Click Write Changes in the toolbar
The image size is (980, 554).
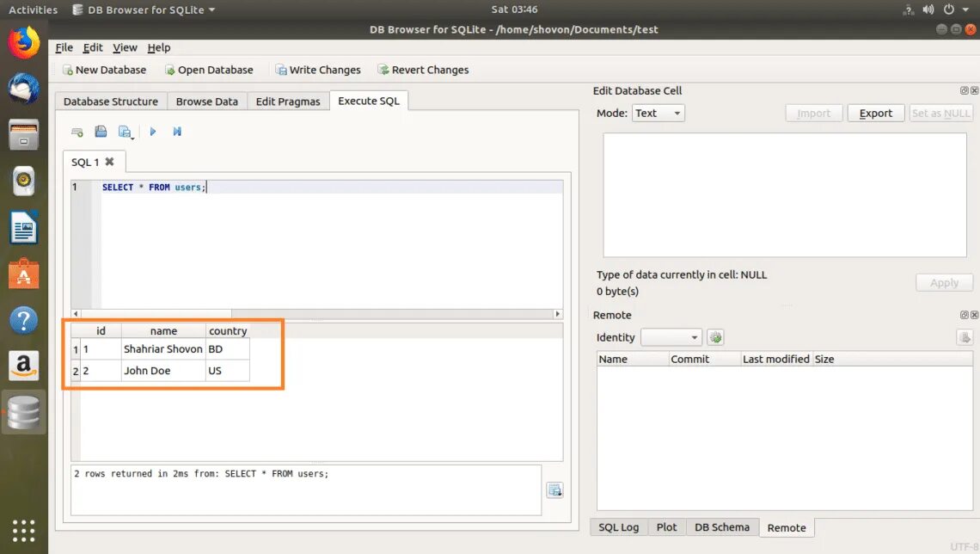click(318, 70)
